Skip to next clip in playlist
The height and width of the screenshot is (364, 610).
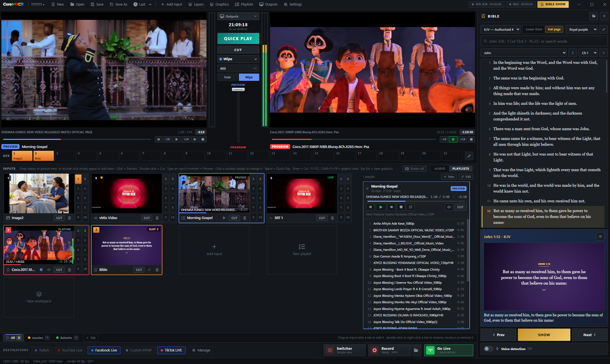(391, 207)
